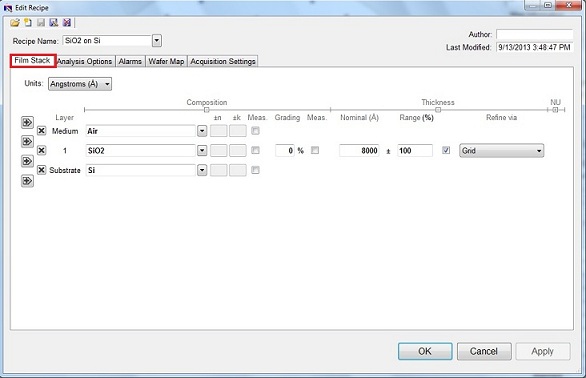Click the Apply button
The height and width of the screenshot is (378, 586).
tap(543, 351)
